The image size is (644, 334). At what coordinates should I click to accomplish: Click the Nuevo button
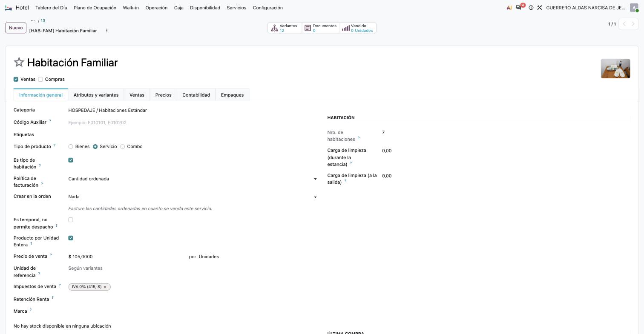point(16,28)
